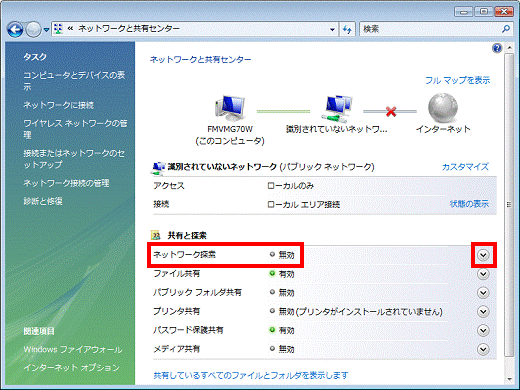Click カスタマイズ link for the network
The width and height of the screenshot is (520, 390).
point(465,167)
